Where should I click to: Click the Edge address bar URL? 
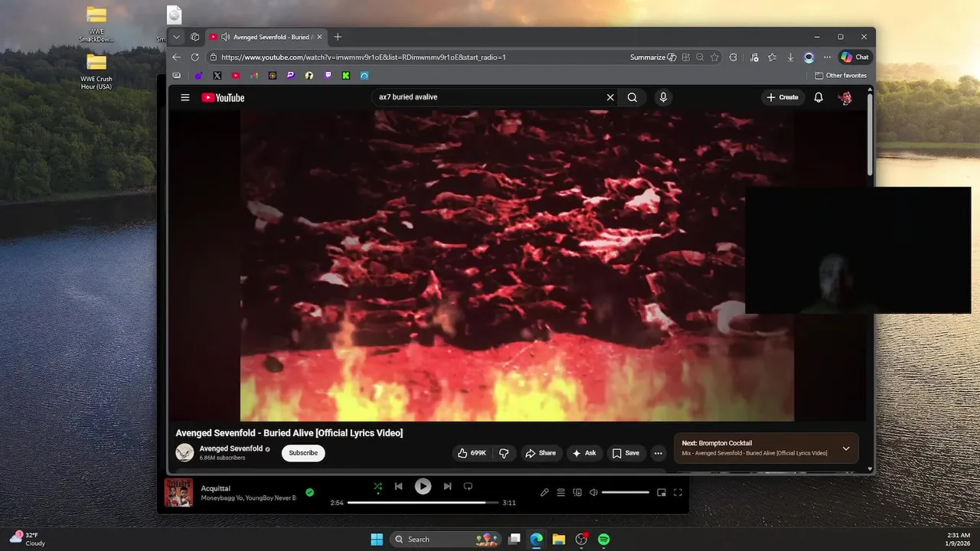click(364, 57)
